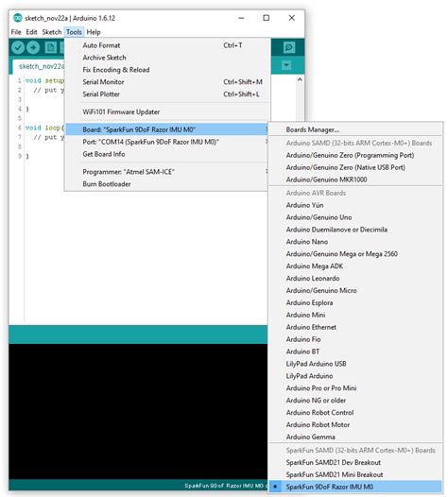Launch WiFi101 Firmware Updater
This screenshot has height=497, width=448.
[x=167, y=111]
